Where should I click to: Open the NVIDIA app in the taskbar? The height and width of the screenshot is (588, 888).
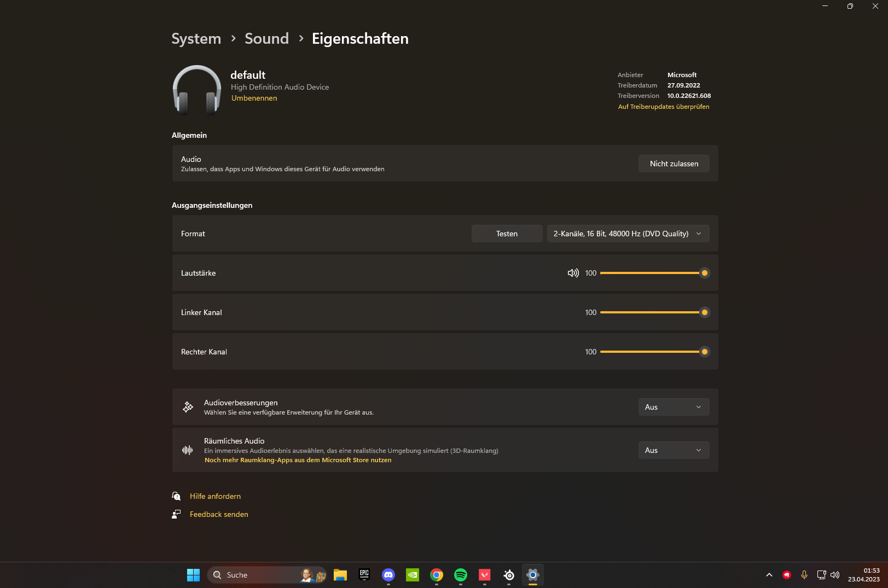(x=413, y=575)
